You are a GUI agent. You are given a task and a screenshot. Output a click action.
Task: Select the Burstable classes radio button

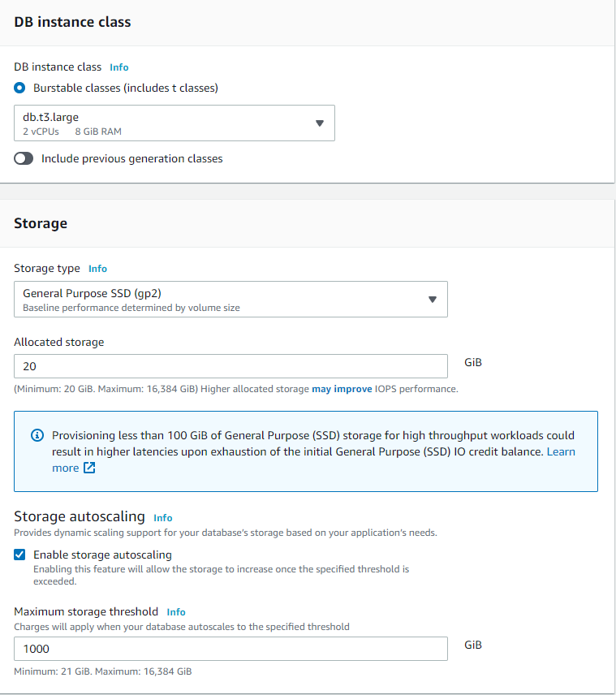[x=20, y=88]
